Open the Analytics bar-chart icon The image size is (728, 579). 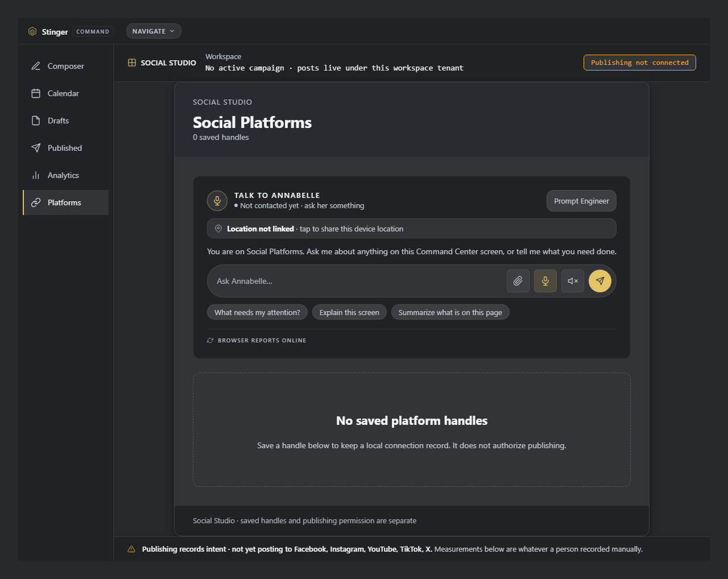tap(36, 175)
